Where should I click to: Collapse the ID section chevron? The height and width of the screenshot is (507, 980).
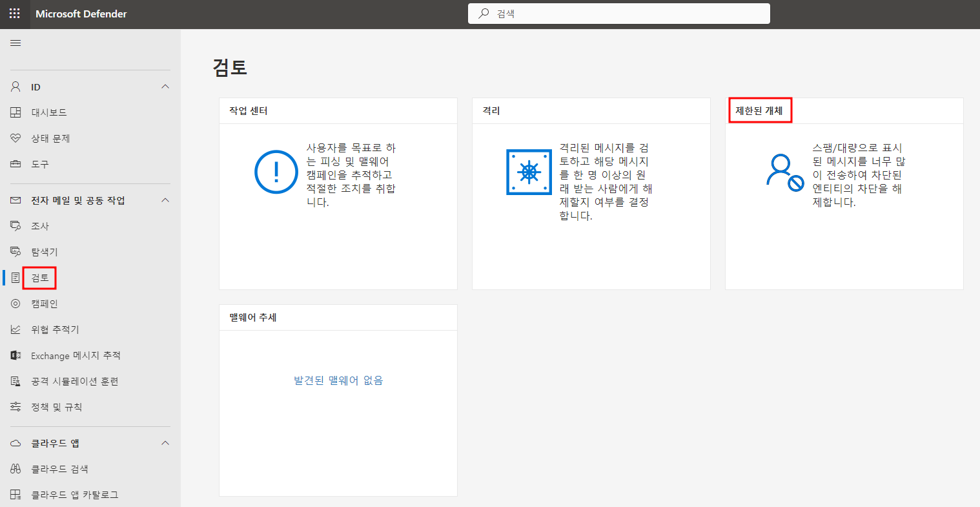coord(165,87)
